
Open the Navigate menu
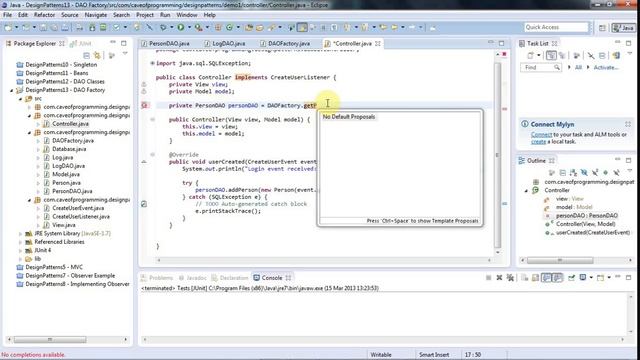pos(96,15)
